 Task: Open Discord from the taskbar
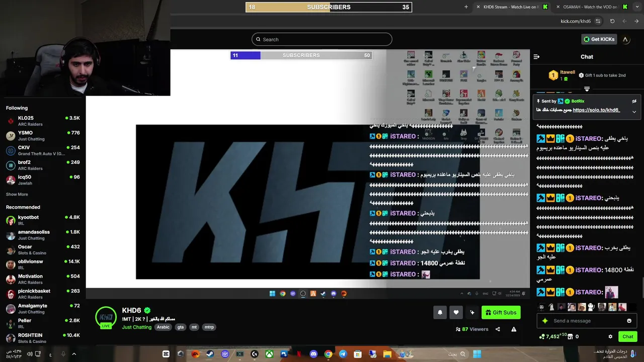(x=313, y=354)
